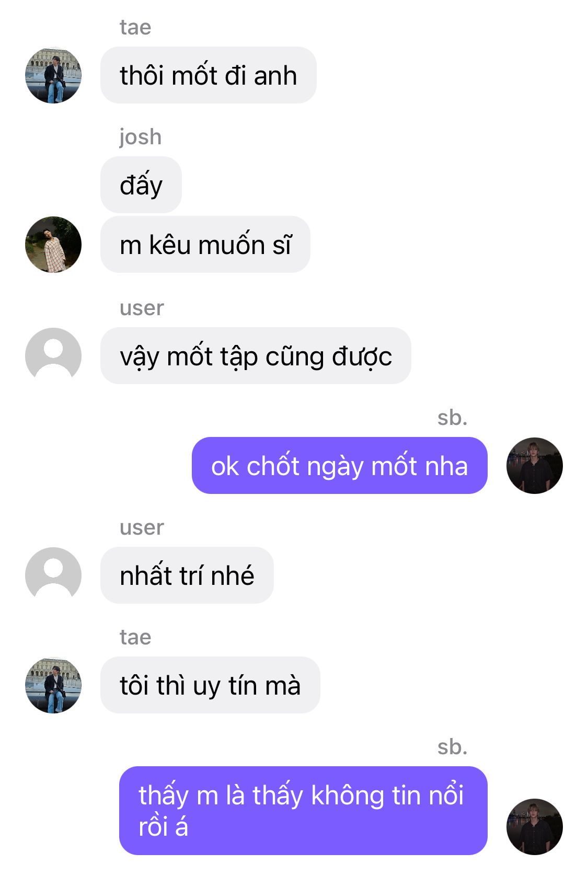Select message 'tôi thì uy tín mà'

(x=210, y=685)
